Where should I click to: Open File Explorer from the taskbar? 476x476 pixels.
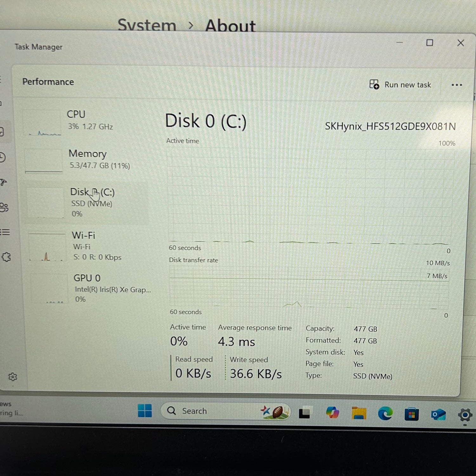(359, 413)
